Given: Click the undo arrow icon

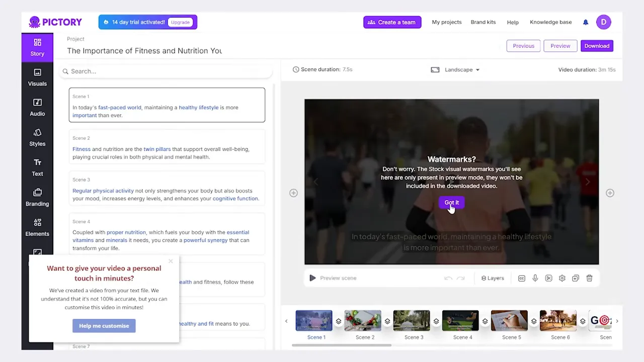Looking at the screenshot, I should tap(448, 278).
